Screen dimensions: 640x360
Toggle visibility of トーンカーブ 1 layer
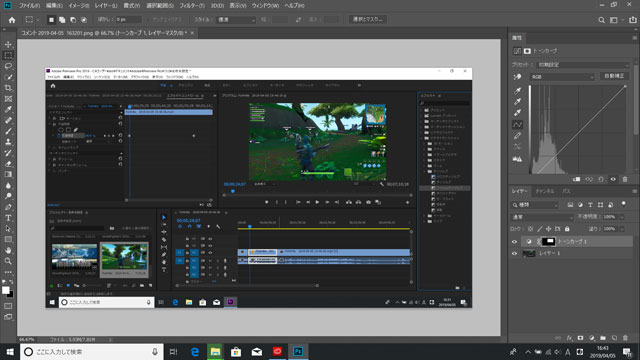[514, 242]
